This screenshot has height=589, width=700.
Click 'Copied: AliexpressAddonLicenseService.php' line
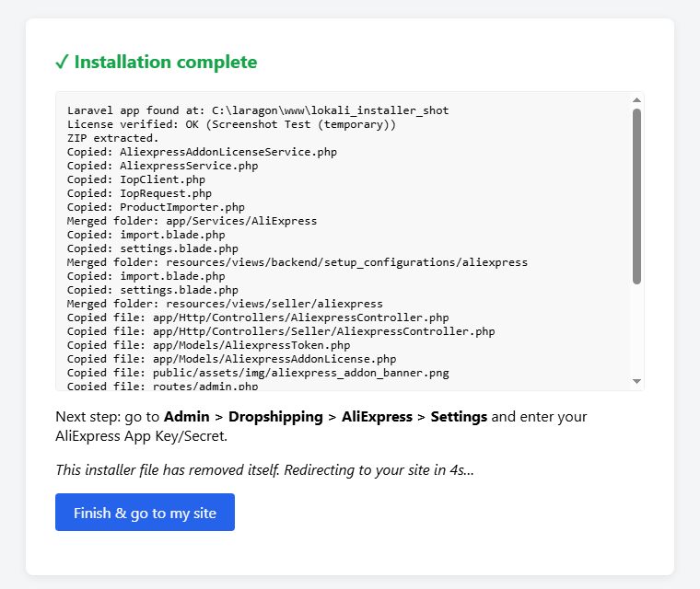(202, 152)
